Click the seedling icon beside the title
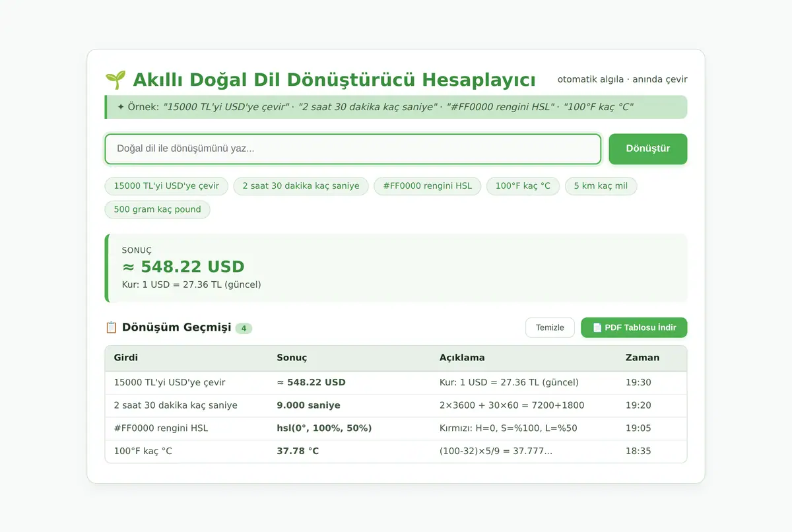 [115, 80]
